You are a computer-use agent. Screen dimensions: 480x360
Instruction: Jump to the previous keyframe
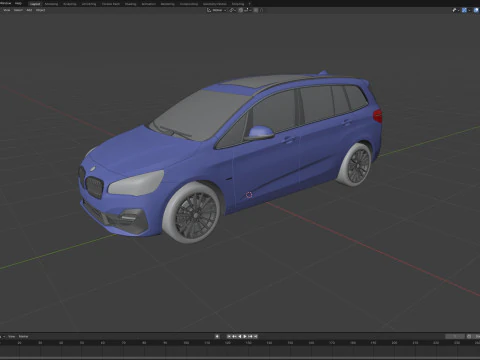234,336
